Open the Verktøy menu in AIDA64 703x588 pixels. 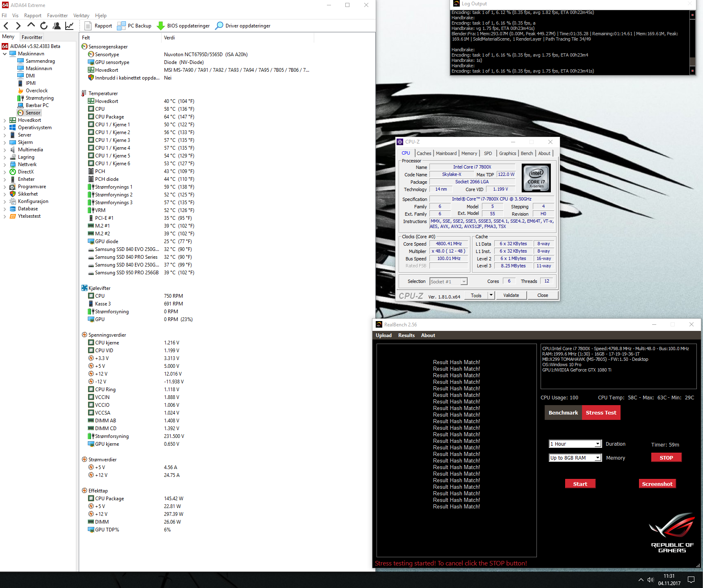pos(81,16)
